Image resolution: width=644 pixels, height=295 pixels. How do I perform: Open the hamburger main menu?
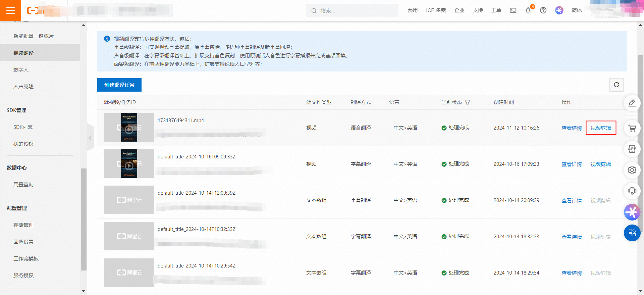(10, 10)
